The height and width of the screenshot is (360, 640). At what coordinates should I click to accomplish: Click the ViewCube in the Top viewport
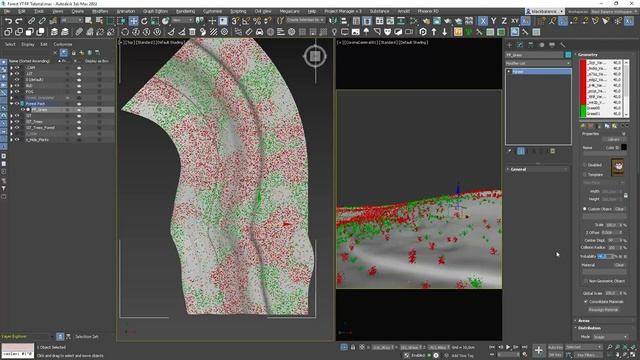click(315, 56)
